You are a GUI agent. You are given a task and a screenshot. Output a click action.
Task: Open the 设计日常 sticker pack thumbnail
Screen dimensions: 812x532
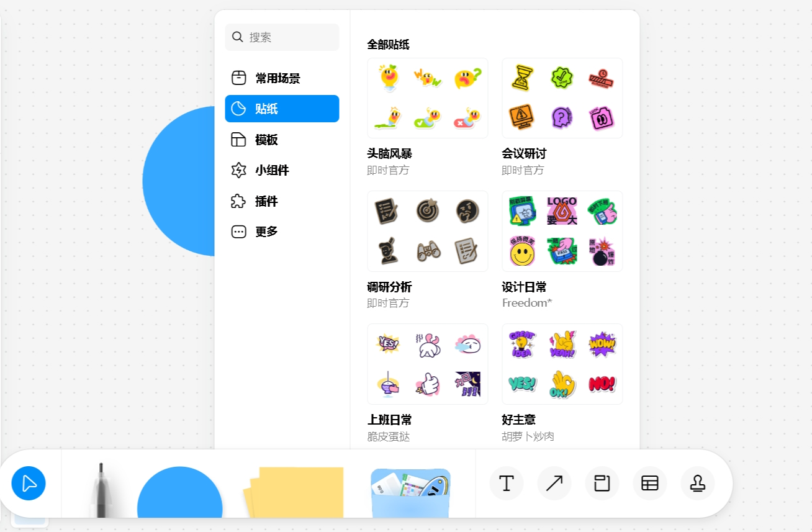(x=562, y=231)
